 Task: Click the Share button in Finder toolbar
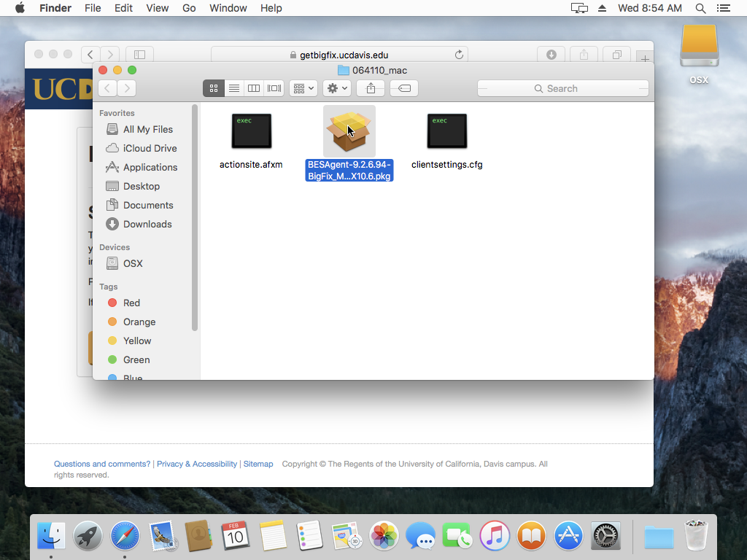click(x=371, y=88)
